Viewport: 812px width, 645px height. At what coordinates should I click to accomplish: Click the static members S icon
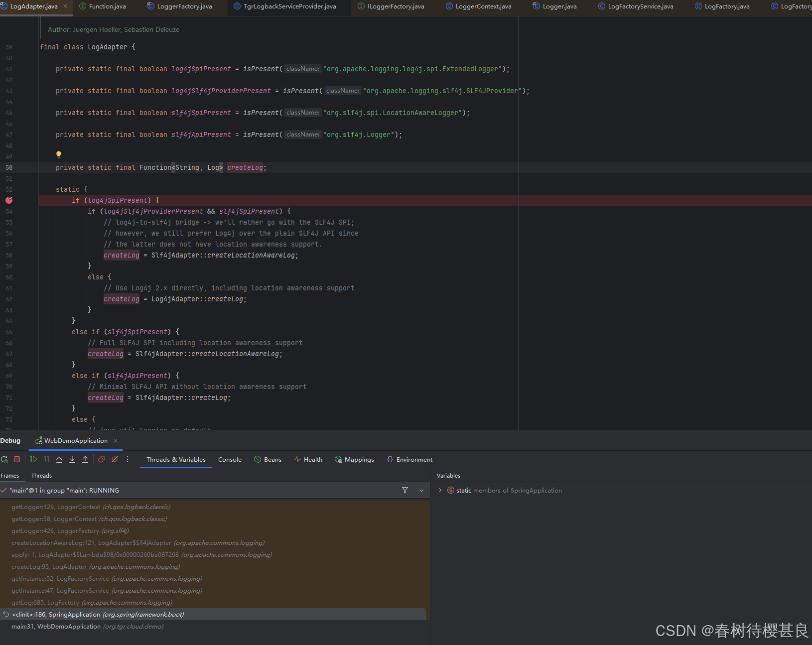[x=451, y=490]
